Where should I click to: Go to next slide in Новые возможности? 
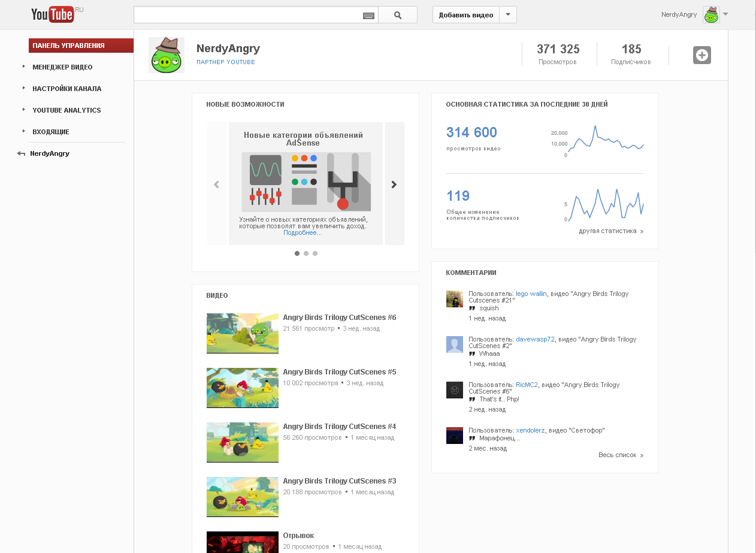pos(394,185)
